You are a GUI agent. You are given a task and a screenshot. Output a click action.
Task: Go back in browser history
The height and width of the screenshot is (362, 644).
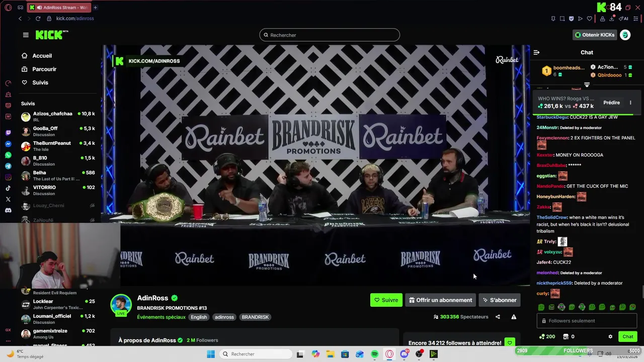point(20,19)
